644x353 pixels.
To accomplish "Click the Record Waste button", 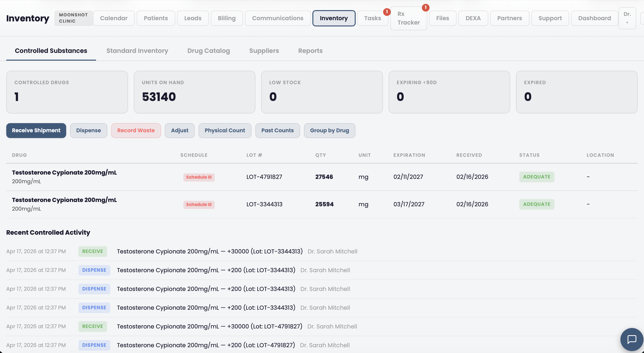I will point(136,130).
